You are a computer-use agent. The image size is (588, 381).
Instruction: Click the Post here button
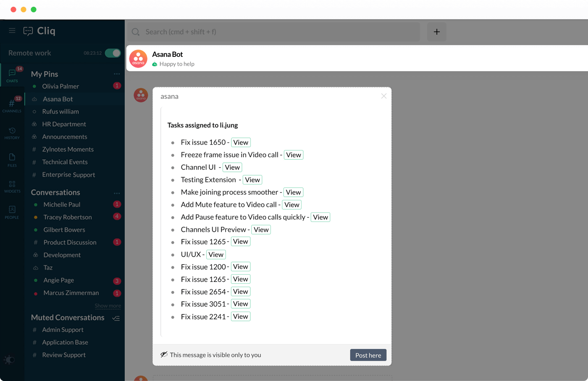pos(368,355)
